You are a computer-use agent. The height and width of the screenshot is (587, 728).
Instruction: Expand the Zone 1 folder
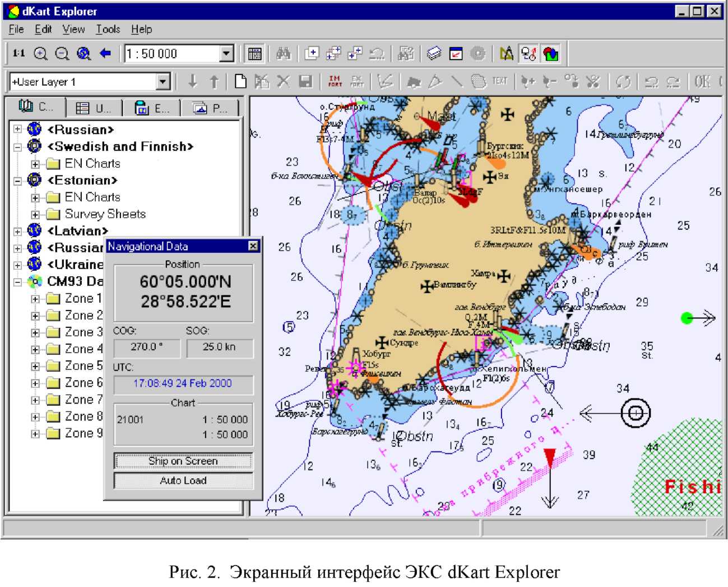(35, 299)
